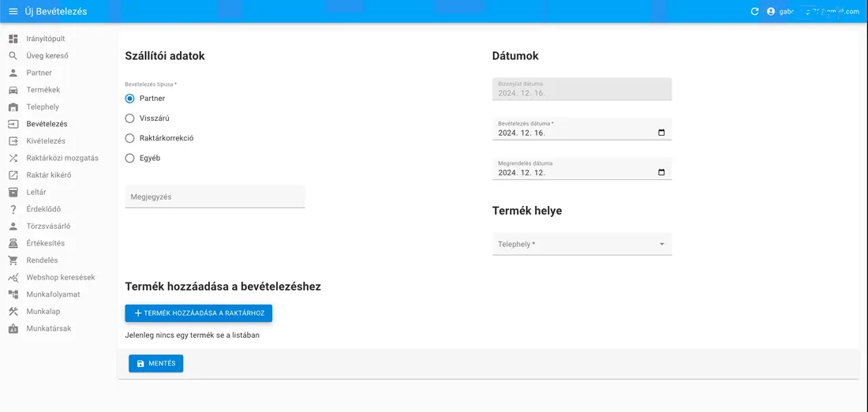
Task: Click the Bevételezés entry icon
Action: tap(13, 124)
